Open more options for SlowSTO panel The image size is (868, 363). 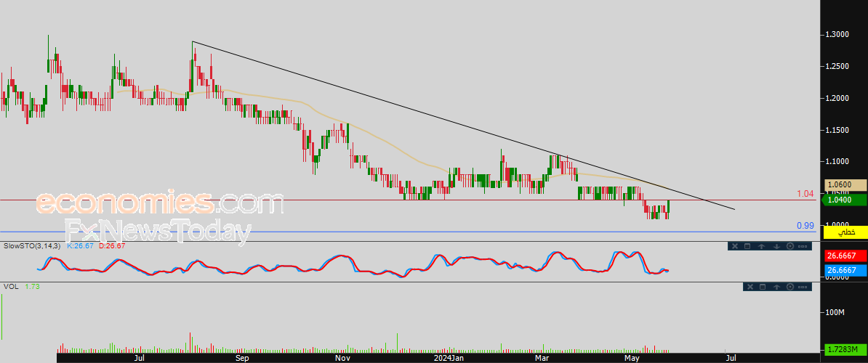pos(802,246)
